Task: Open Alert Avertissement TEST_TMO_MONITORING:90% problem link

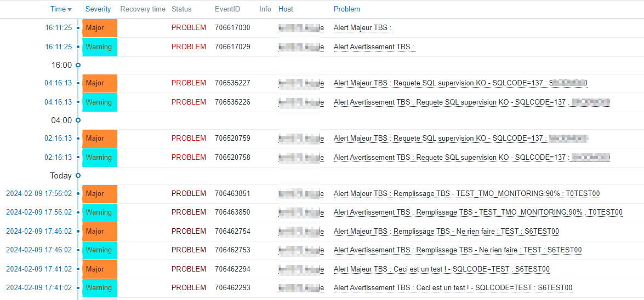Action: [x=478, y=212]
